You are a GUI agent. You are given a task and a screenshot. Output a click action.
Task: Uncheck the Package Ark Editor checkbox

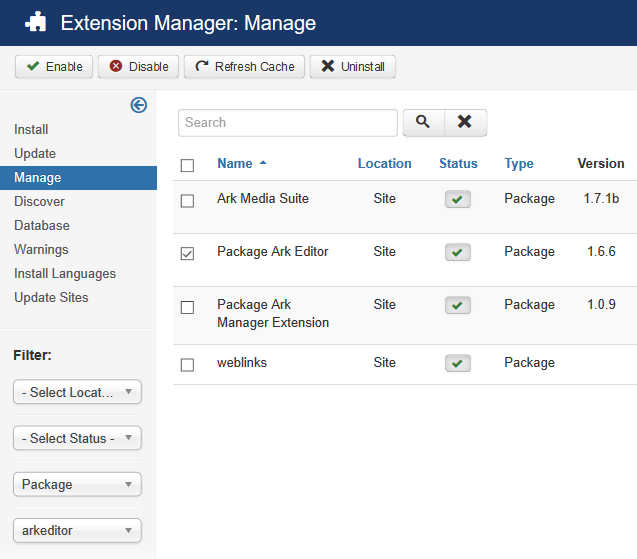pos(187,254)
